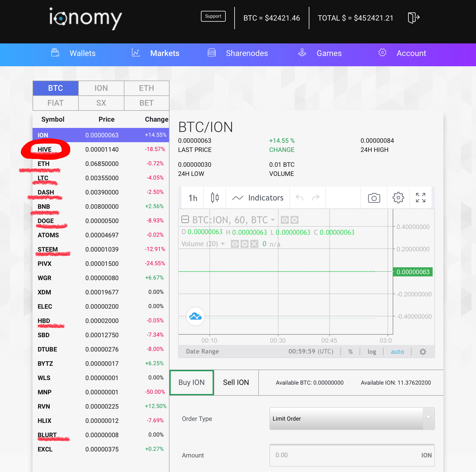The height and width of the screenshot is (472, 476).
Task: Select the DASH market row
Action: tap(101, 192)
